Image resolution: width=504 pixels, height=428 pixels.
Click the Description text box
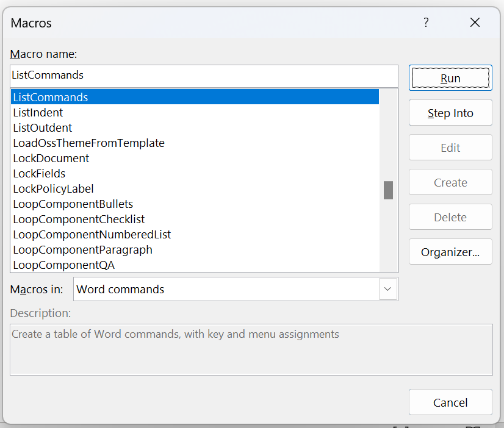click(x=251, y=350)
